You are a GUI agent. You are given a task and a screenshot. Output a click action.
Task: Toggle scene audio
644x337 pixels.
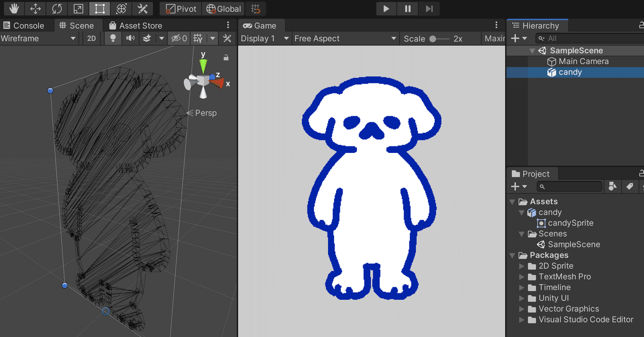click(130, 38)
